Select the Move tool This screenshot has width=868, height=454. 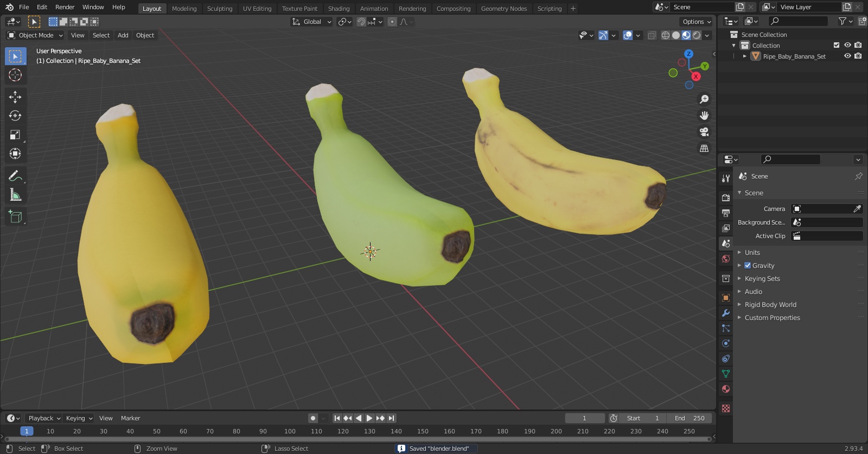coord(15,97)
